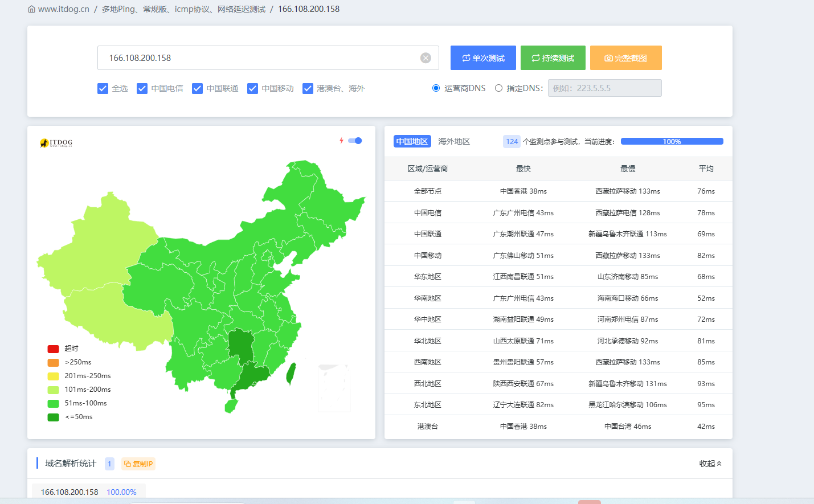Select the 西南地区 row label

click(x=428, y=362)
